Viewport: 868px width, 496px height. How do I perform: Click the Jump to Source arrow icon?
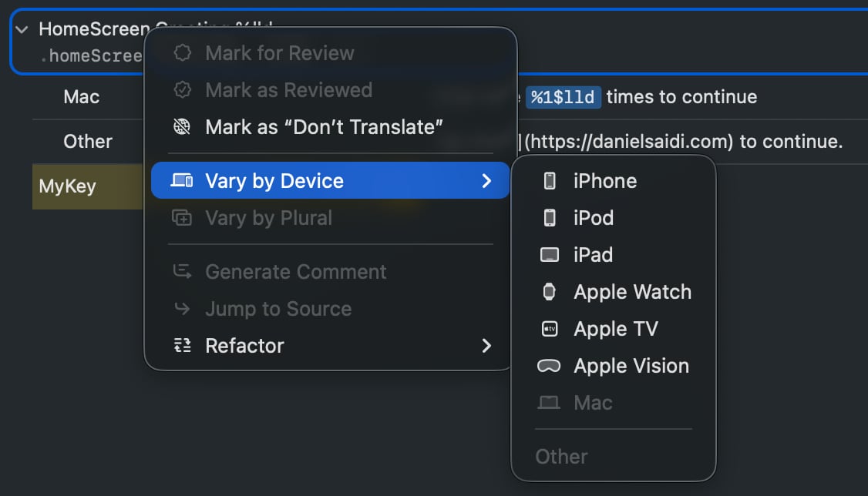[x=182, y=308]
